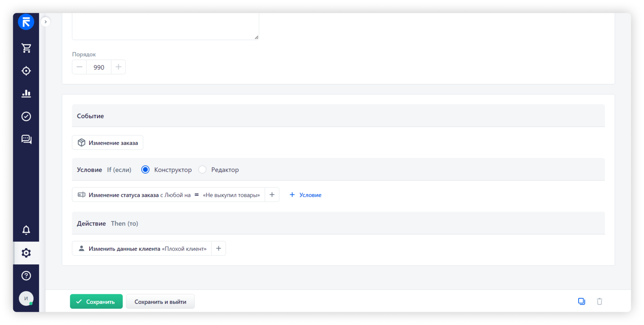This screenshot has width=644, height=325.
Task: Open the crosshair target sidebar icon
Action: pyautogui.click(x=26, y=71)
